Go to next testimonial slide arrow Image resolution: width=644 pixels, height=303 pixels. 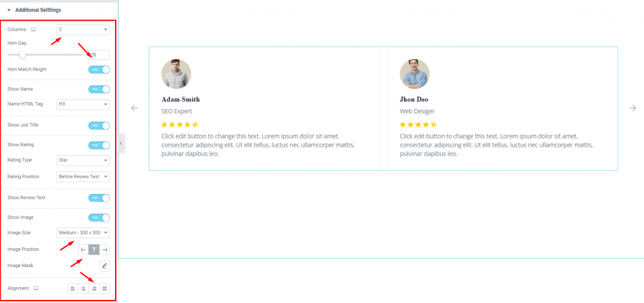(633, 108)
